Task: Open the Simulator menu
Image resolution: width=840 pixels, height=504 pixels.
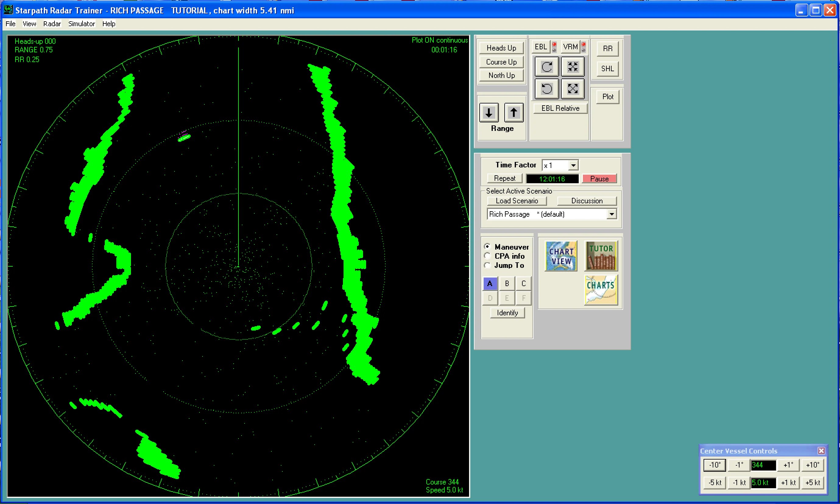Action: point(82,24)
